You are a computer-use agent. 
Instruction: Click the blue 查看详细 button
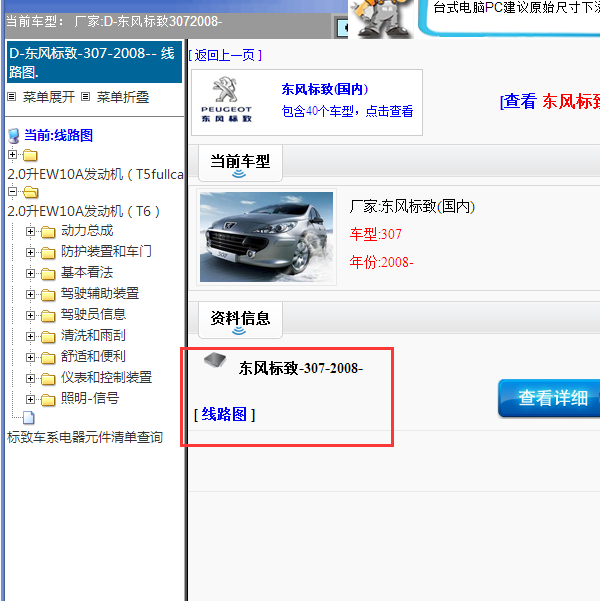pyautogui.click(x=549, y=398)
